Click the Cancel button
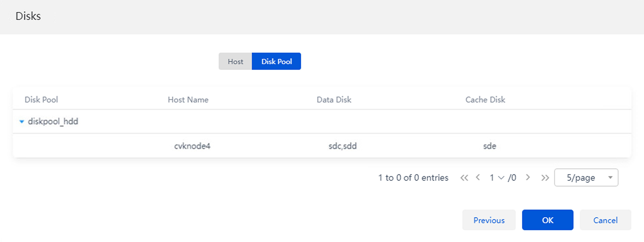 (x=605, y=220)
